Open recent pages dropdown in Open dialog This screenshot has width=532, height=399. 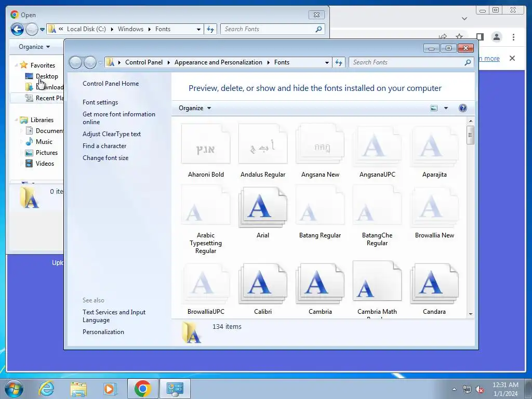[x=42, y=29]
